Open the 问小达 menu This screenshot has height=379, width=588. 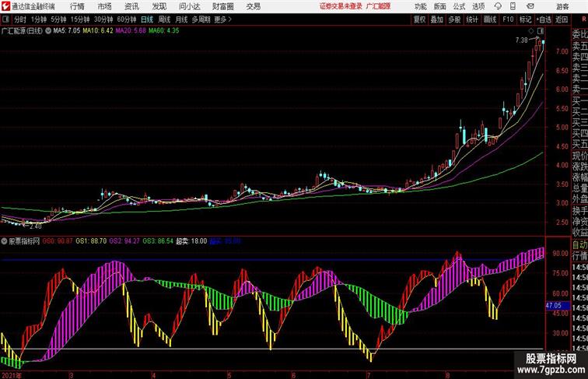(189, 6)
